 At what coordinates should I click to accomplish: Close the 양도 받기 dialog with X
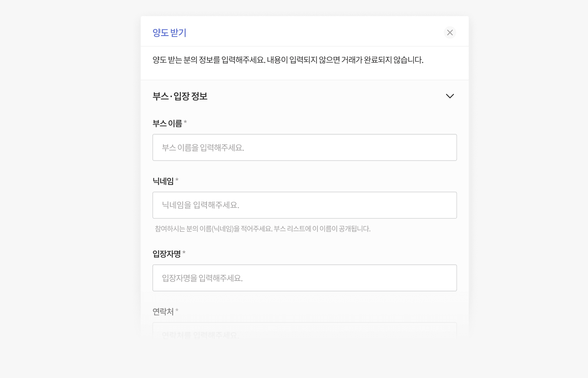(450, 32)
